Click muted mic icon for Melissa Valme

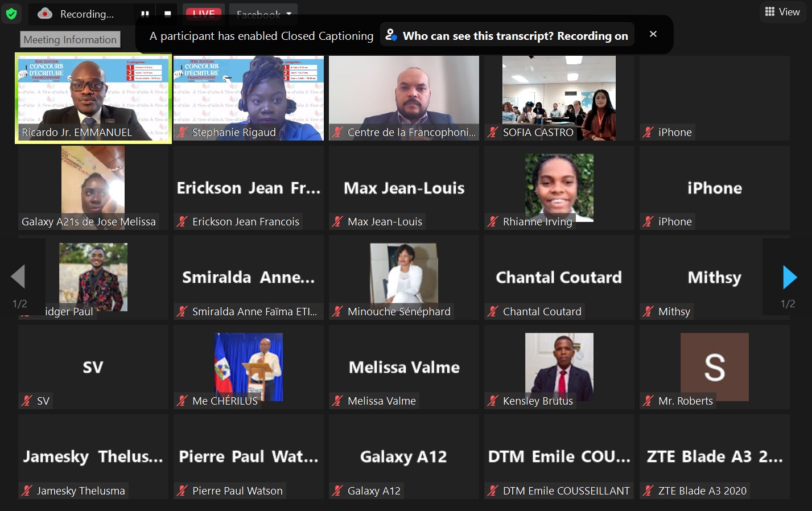[337, 401]
